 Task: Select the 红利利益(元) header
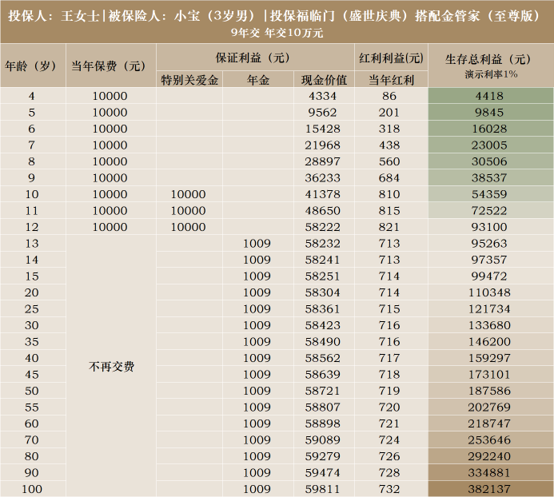tap(391, 58)
